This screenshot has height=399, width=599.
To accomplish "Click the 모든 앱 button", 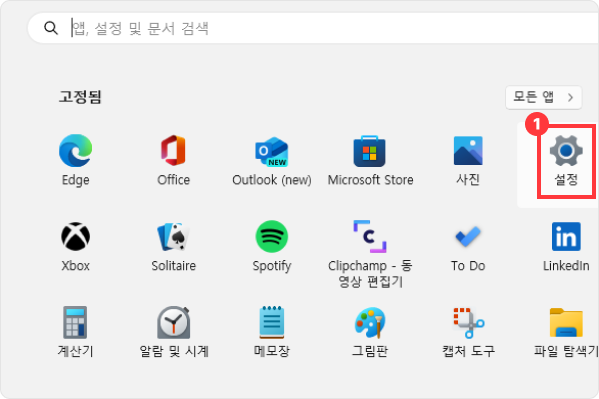I will point(543,97).
